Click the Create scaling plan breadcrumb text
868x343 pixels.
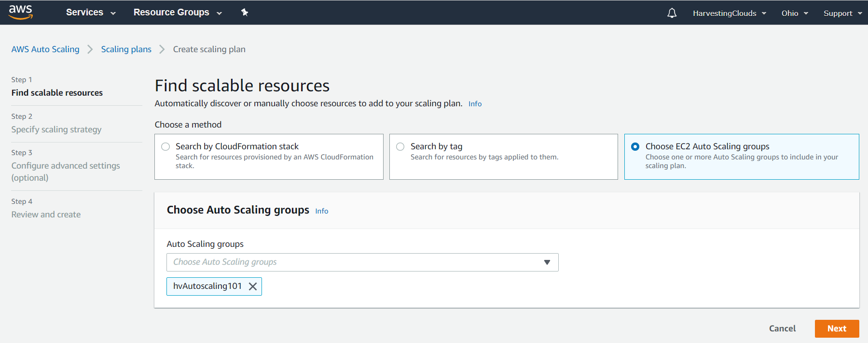(x=209, y=49)
